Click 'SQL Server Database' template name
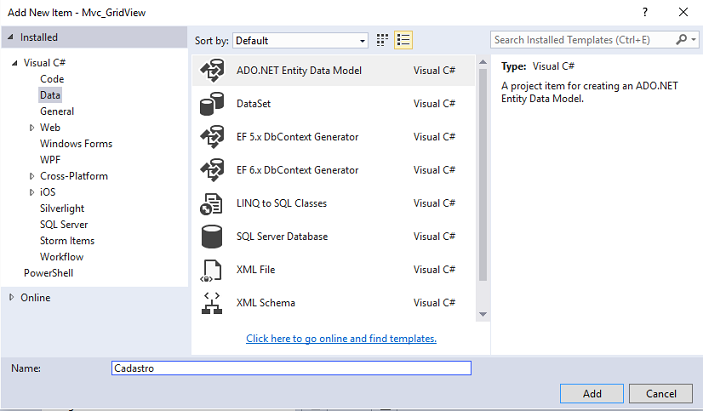Screen dimensions: 703x411 (282, 237)
